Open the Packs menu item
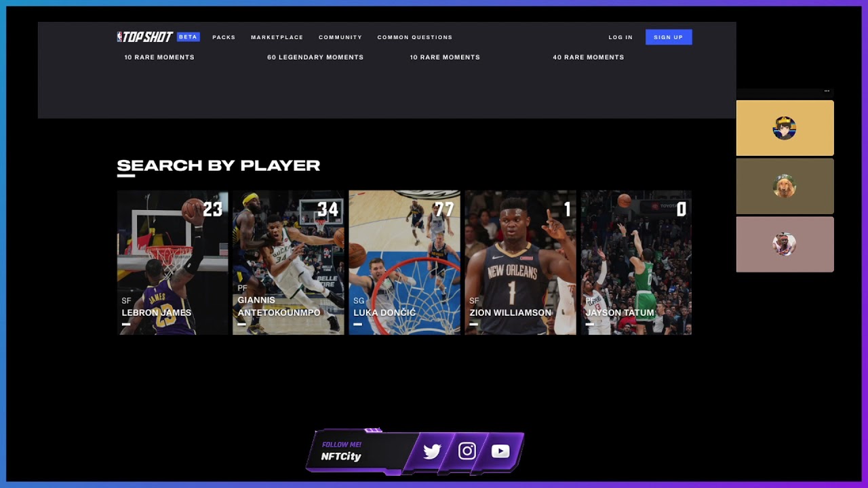This screenshot has height=488, width=868. click(224, 37)
